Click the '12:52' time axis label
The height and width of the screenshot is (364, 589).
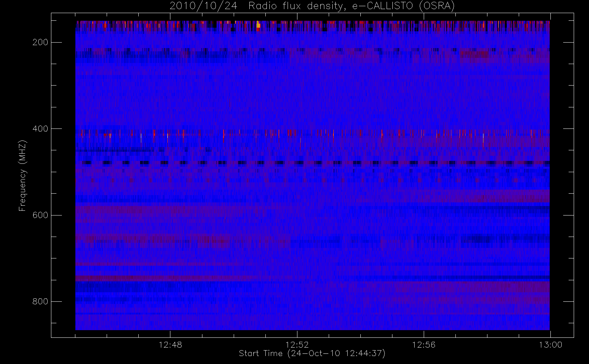click(x=297, y=345)
